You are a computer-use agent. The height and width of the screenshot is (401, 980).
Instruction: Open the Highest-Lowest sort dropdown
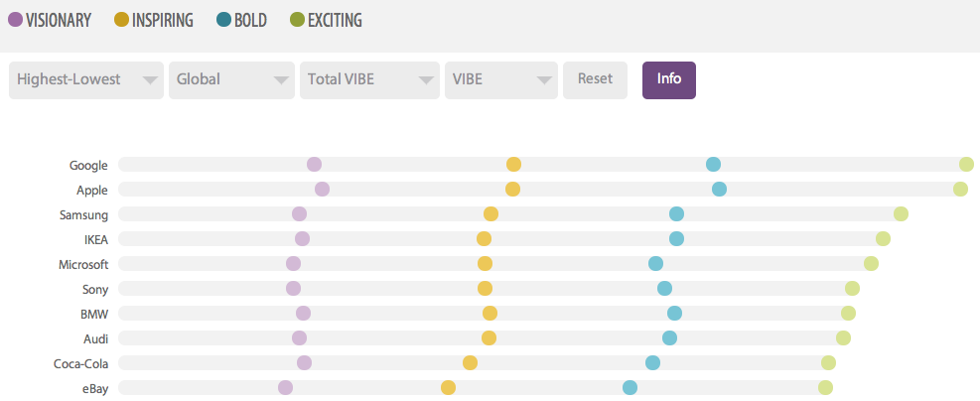point(85,80)
